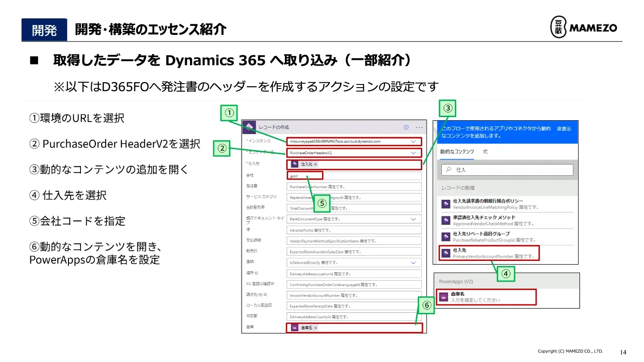Image resolution: width=644 pixels, height=362 pixels.
Task: Switch to the 式 tab
Action: 485,152
